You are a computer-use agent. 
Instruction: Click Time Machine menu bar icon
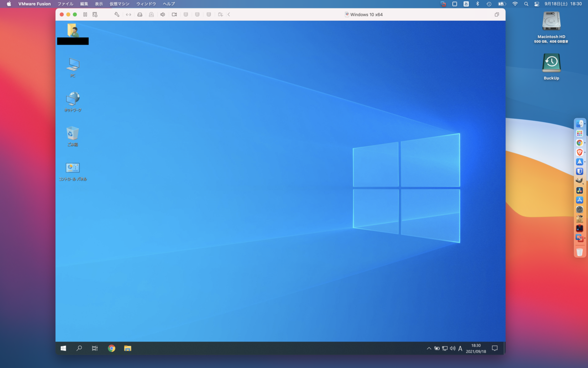tap(489, 3)
